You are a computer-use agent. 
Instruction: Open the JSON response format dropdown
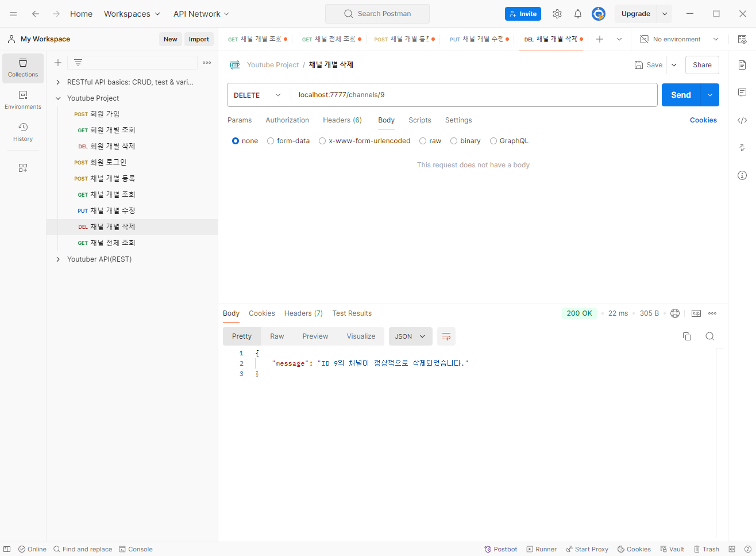pos(410,336)
